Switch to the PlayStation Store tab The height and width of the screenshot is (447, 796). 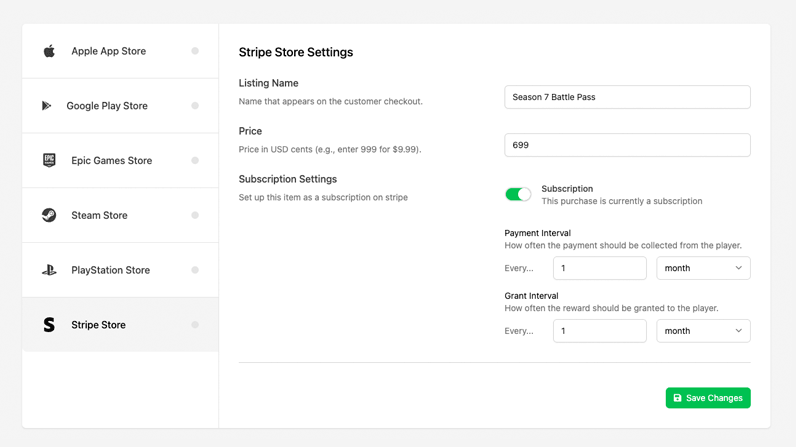tap(120, 270)
